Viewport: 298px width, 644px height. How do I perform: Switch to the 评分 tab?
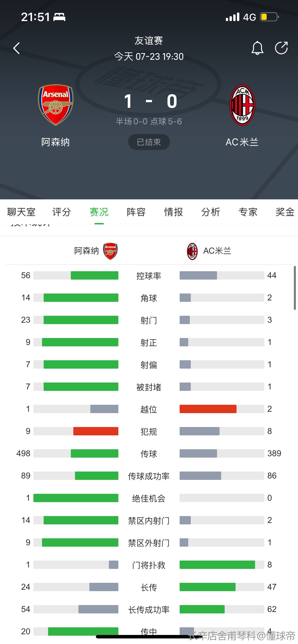point(62,212)
